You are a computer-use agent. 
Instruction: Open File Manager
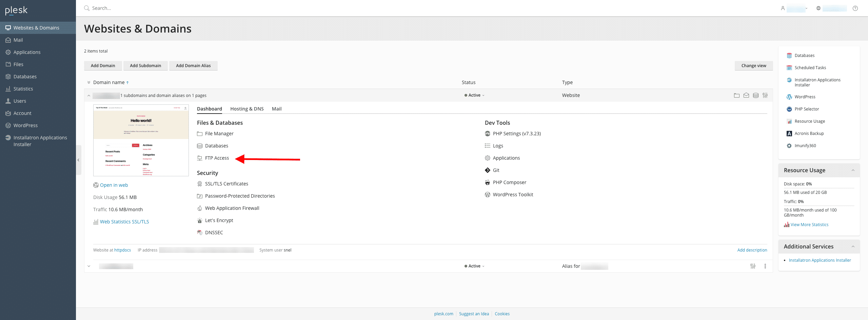[215, 134]
